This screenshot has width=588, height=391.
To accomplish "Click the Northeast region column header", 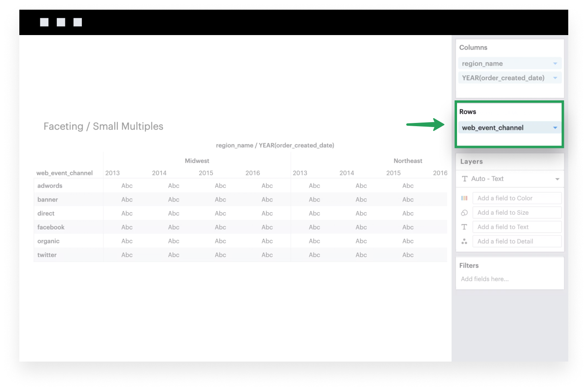I will click(x=407, y=160).
